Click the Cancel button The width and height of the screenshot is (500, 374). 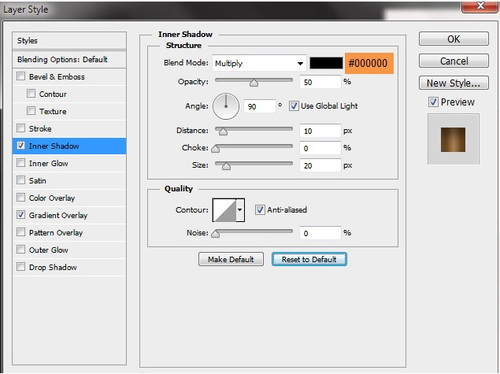[x=454, y=61]
